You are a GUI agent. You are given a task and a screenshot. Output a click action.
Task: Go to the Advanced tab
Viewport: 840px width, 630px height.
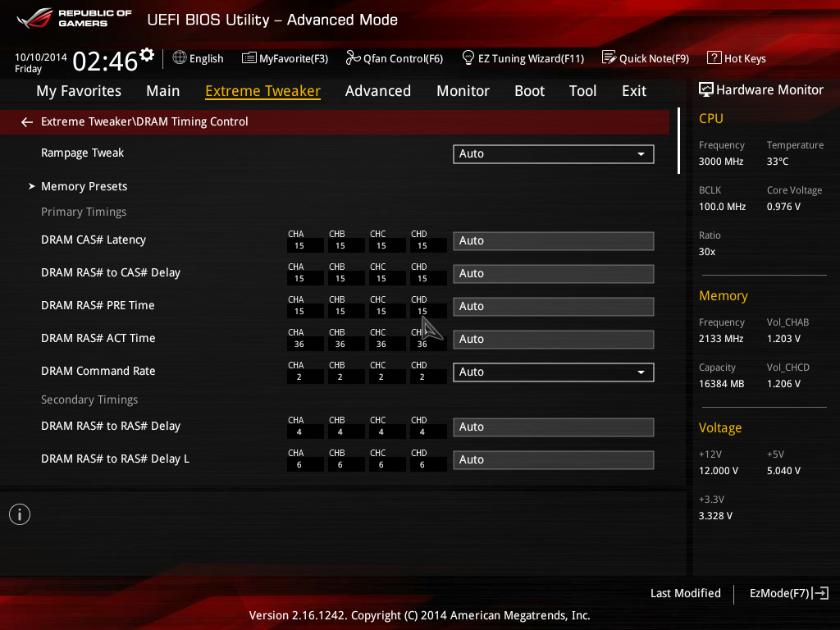pyautogui.click(x=378, y=91)
